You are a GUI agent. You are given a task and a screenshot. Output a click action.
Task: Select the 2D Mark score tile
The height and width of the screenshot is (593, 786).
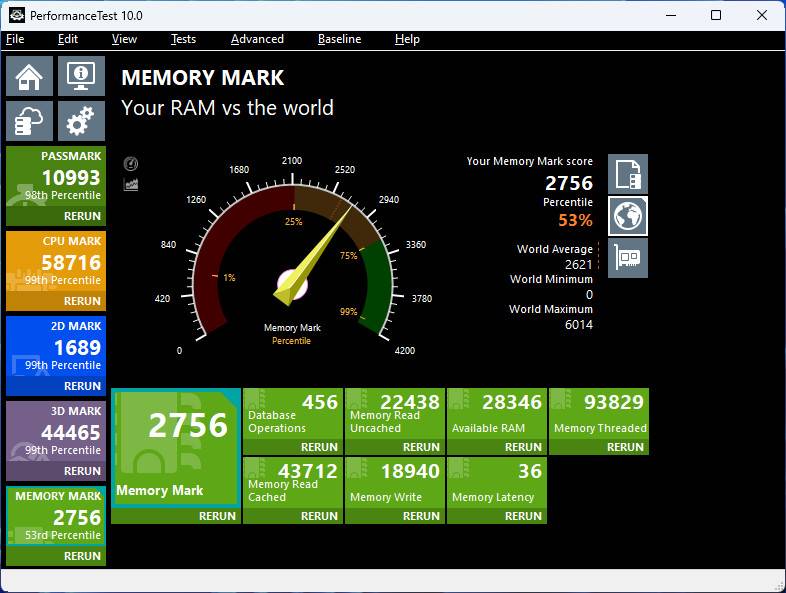(x=56, y=347)
